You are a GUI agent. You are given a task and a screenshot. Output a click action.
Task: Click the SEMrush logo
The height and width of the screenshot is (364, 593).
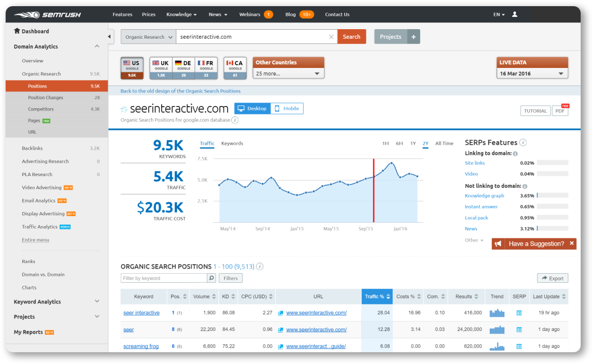click(48, 15)
